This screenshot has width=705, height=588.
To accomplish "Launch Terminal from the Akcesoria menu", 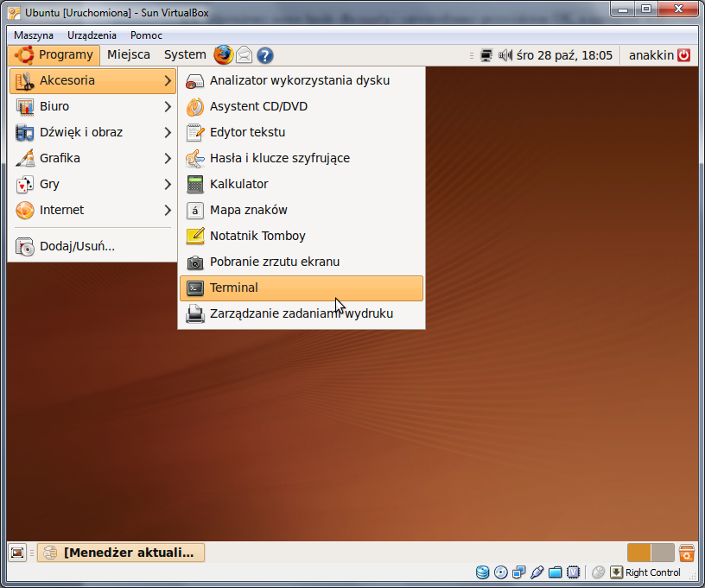I will pos(302,288).
